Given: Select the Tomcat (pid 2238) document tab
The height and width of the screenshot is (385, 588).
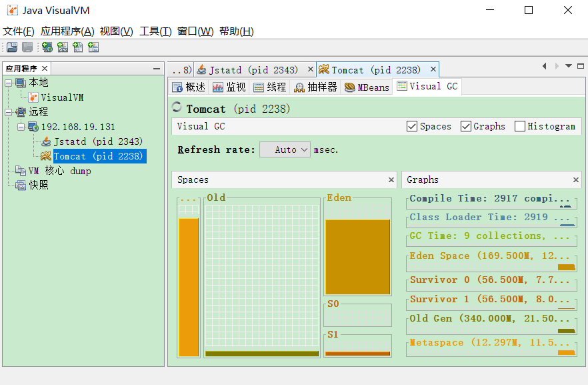Looking at the screenshot, I should (x=376, y=70).
